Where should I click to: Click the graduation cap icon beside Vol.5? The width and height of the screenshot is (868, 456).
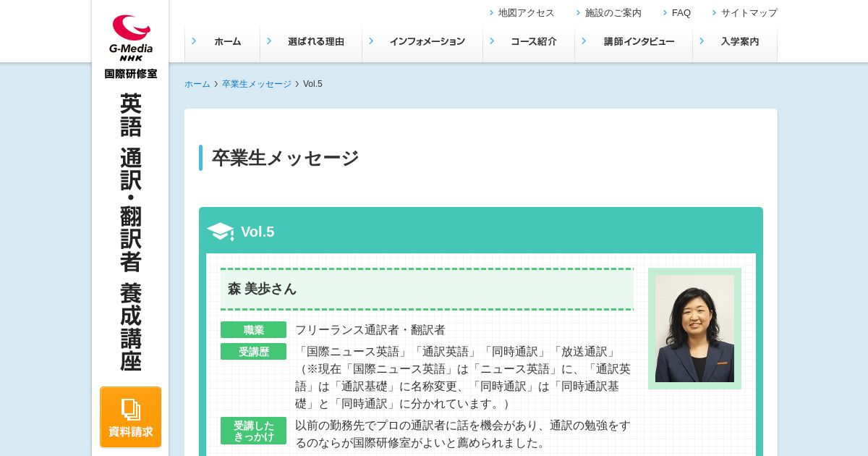[220, 232]
